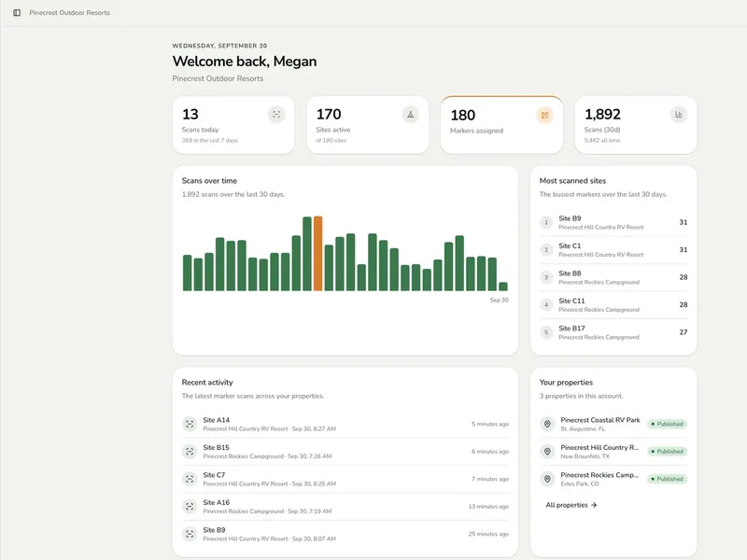This screenshot has height=560, width=747.
Task: Click Pinecrest Outdoor Resorts header breadcrumb
Action: [69, 13]
